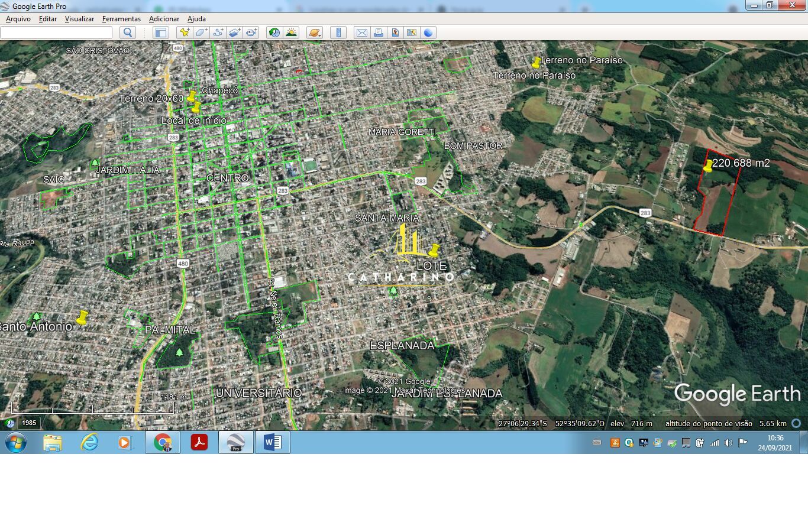
Task: Click the 220.688 m2 placemark pin
Action: [707, 167]
